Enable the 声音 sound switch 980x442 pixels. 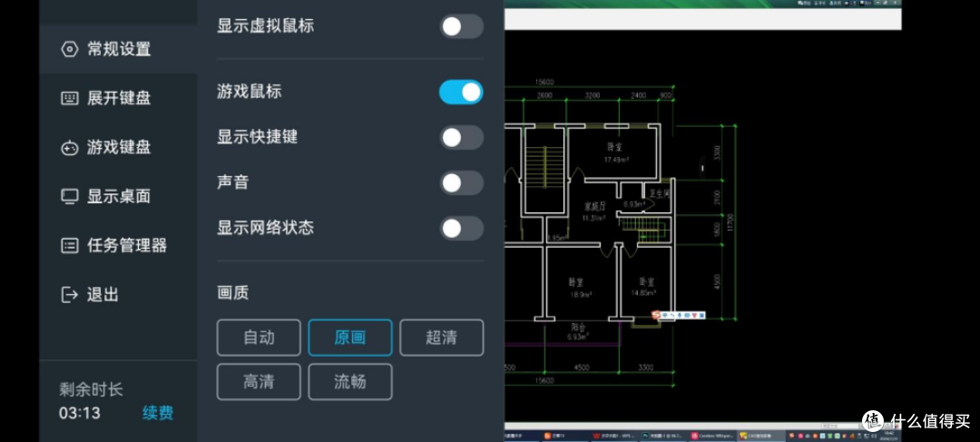tap(461, 183)
